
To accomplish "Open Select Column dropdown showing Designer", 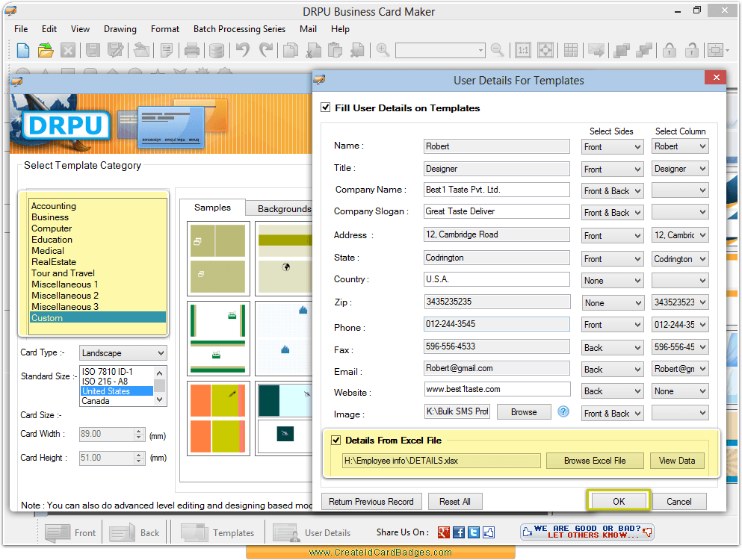I will (x=680, y=169).
